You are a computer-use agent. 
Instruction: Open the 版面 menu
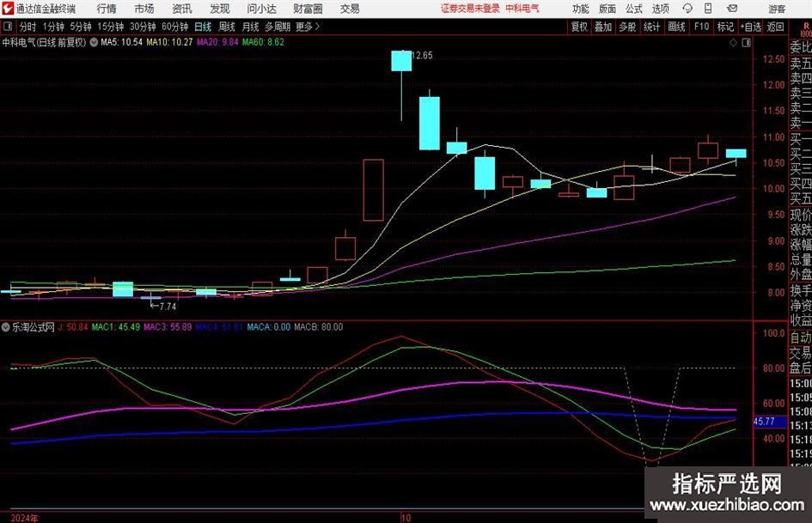pos(607,9)
